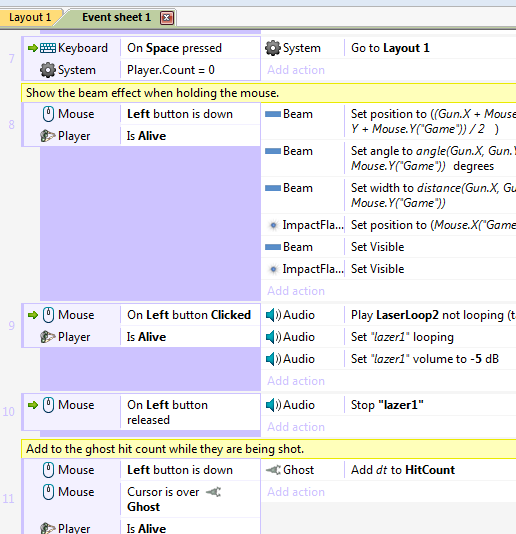Click ImpactFlash icon beside Set position action

point(273,225)
